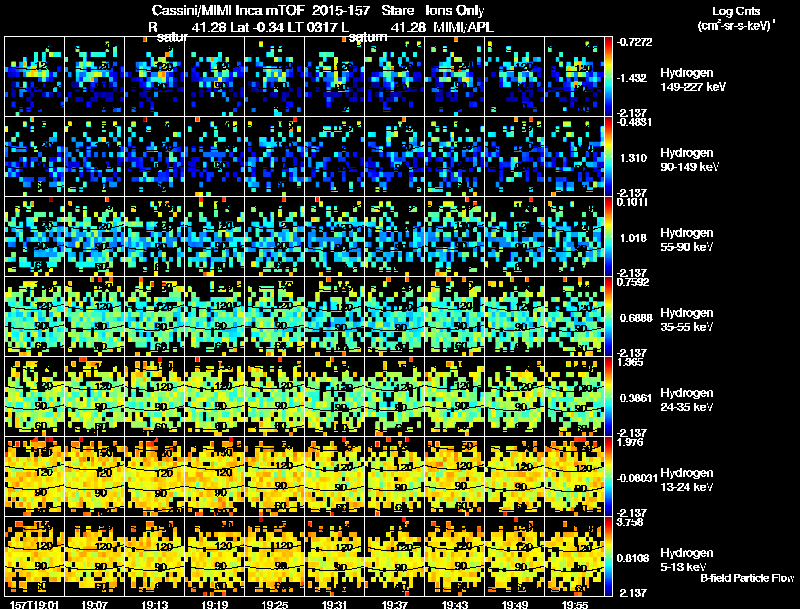Click the color bar for 13-24 keV row
The width and height of the screenshot is (800, 609).
608,477
